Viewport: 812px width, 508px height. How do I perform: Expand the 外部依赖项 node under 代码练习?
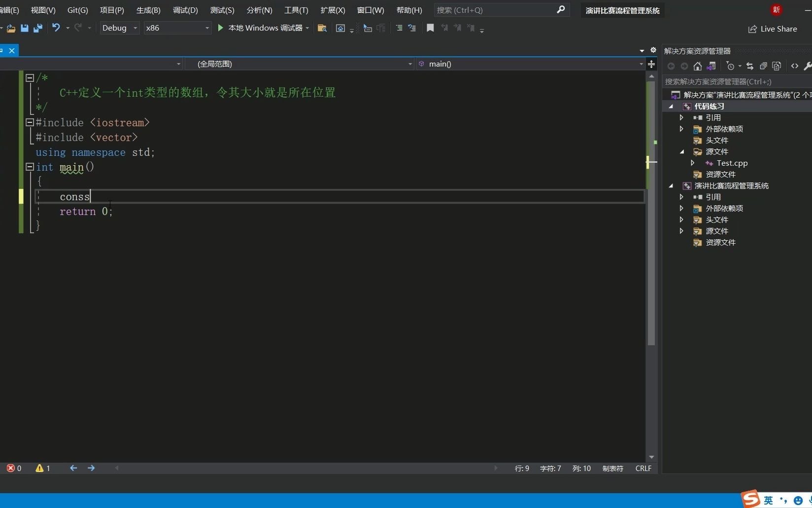click(x=681, y=129)
